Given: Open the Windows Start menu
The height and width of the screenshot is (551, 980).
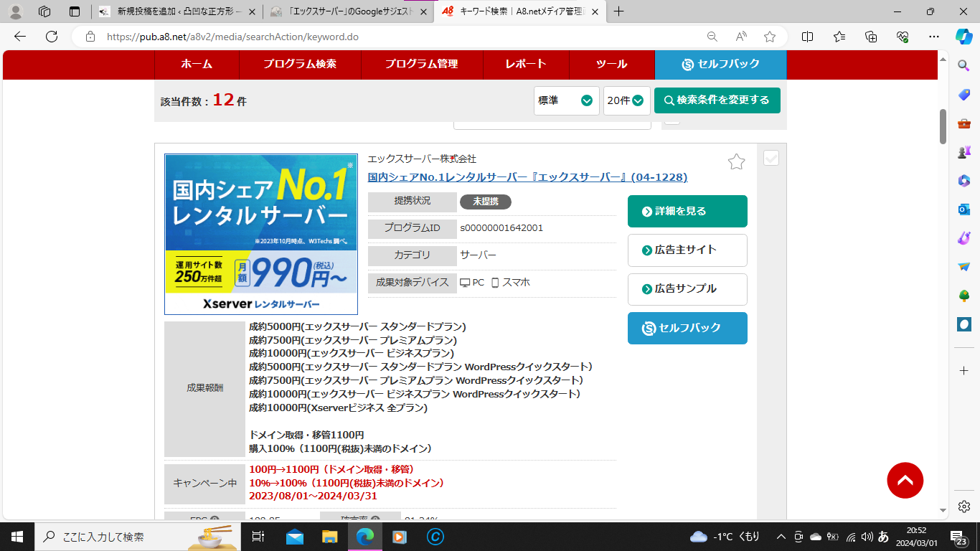Looking at the screenshot, I should 17,536.
